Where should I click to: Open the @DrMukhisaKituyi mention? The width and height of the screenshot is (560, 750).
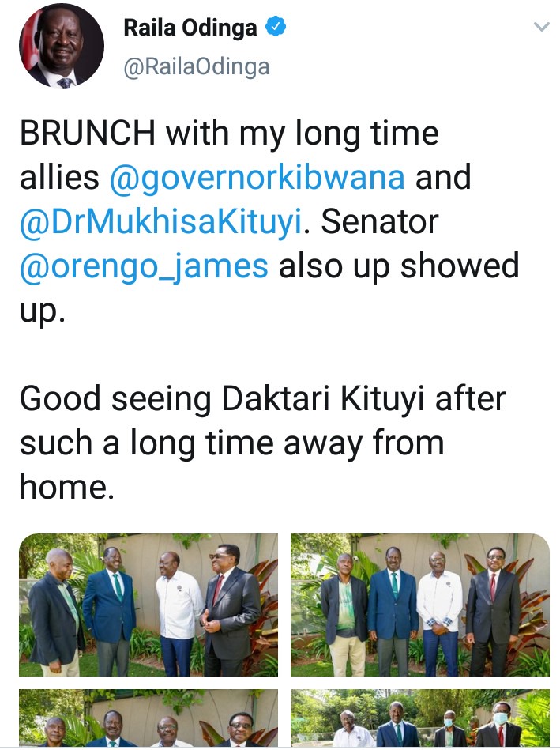tap(161, 222)
